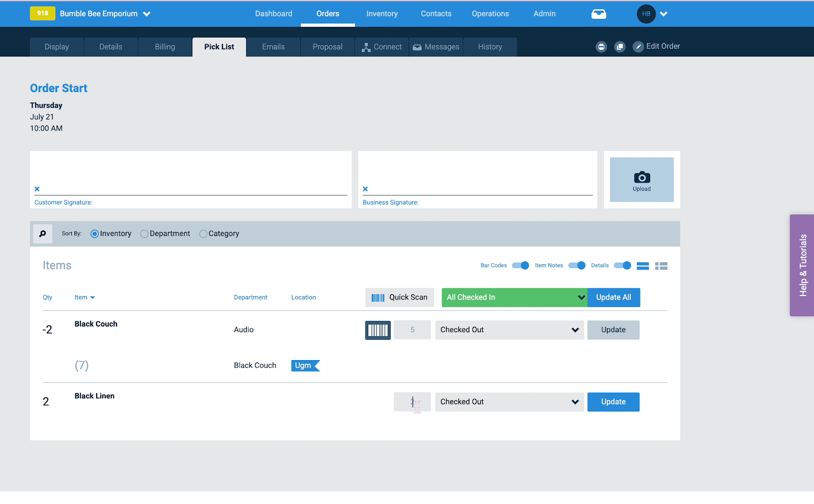The height and width of the screenshot is (504, 814).
Task: Open the Inventory menu
Action: 382,14
